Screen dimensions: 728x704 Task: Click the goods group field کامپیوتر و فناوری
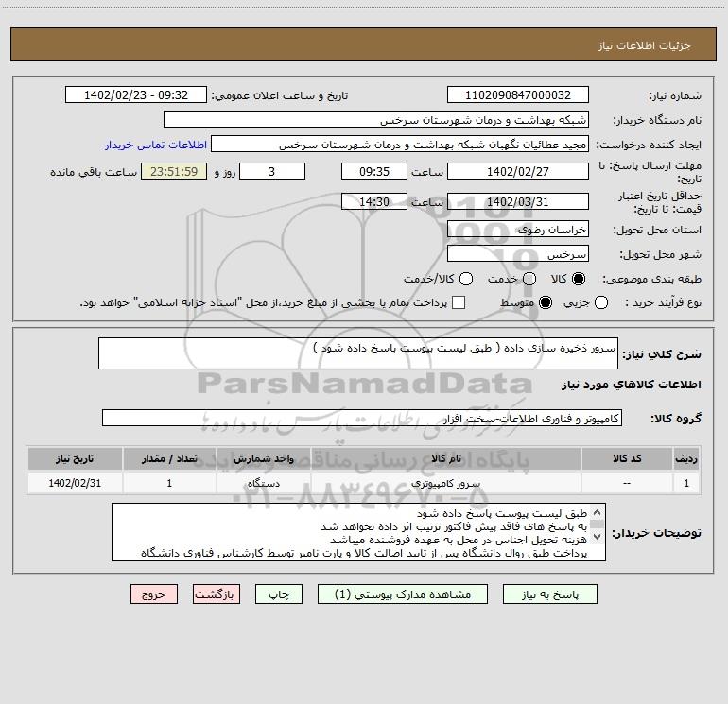(362, 418)
